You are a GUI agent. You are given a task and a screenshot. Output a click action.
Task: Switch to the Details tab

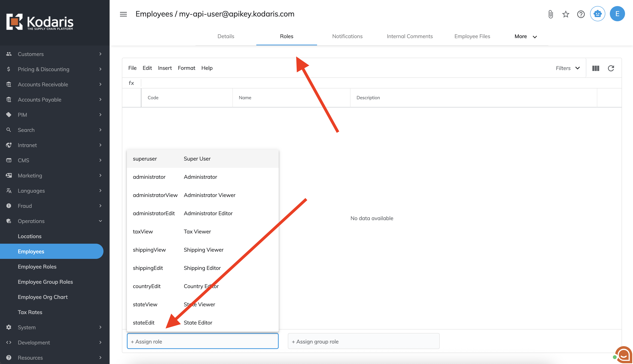point(226,36)
